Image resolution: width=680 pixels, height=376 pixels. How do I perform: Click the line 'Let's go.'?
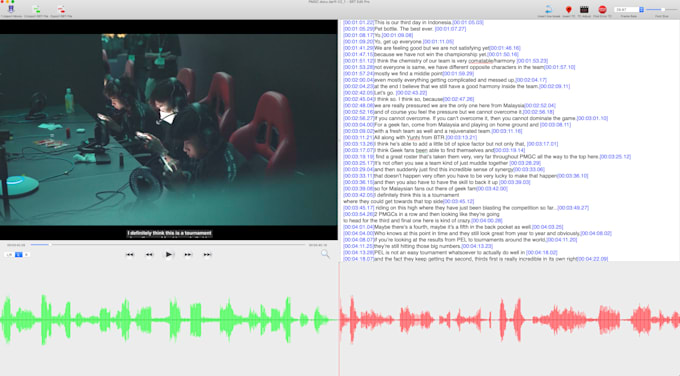coord(384,93)
